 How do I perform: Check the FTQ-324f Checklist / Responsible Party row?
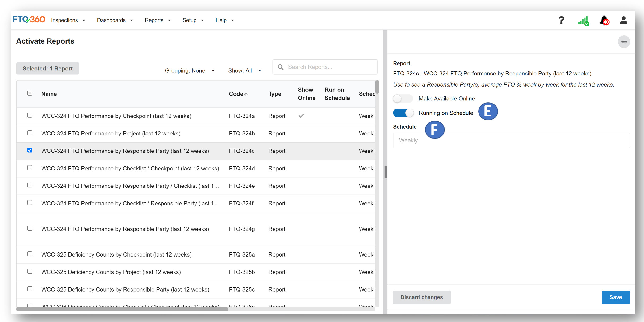coord(30,203)
